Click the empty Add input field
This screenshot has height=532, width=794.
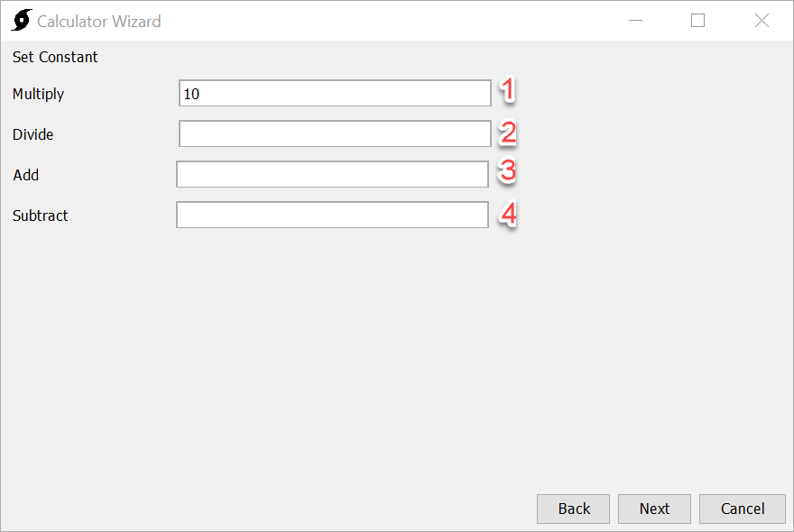coord(334,174)
